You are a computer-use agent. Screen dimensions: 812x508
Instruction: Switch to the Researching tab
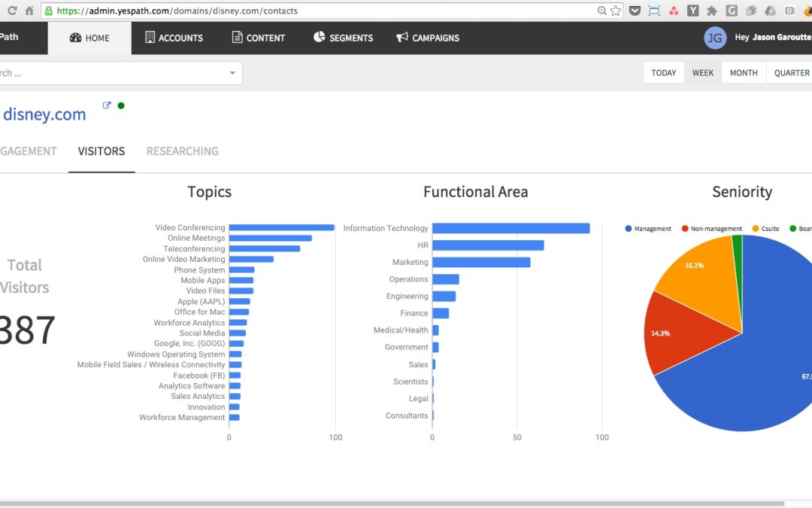182,151
